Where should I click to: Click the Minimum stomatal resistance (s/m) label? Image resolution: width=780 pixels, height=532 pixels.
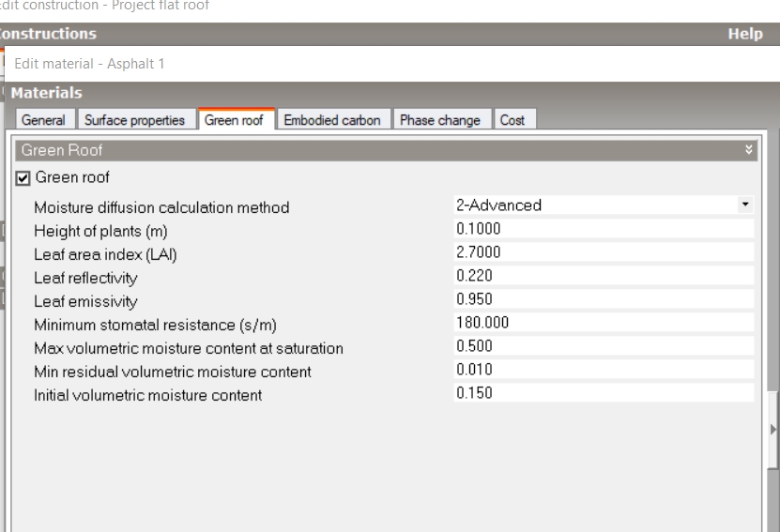[x=155, y=325]
